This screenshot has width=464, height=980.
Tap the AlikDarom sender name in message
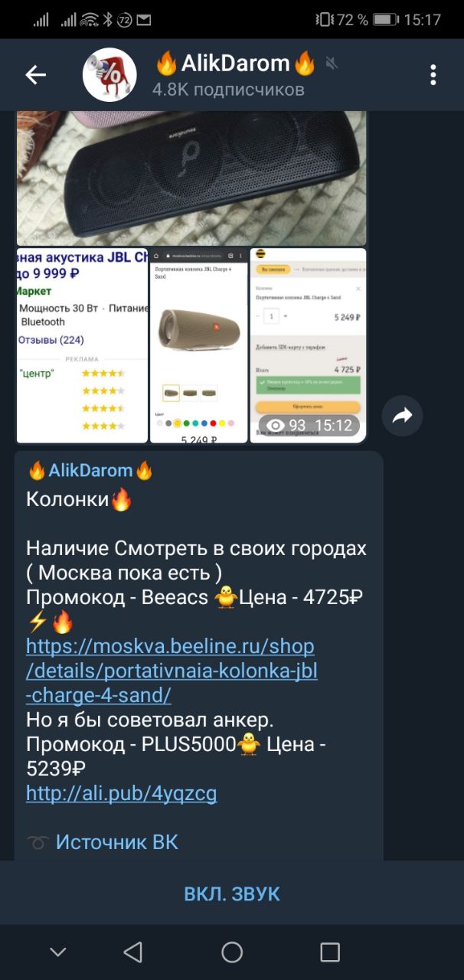[x=90, y=470]
